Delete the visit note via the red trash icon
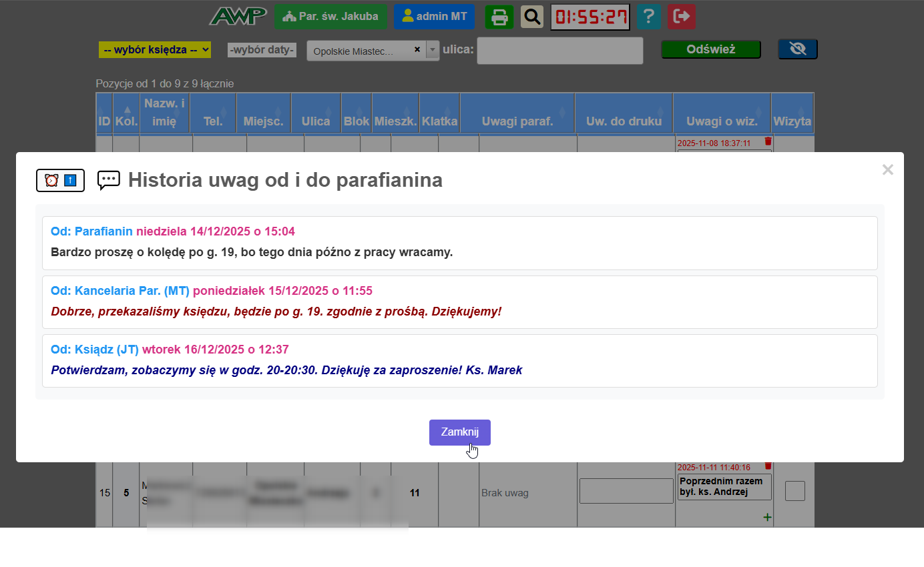 pyautogui.click(x=768, y=465)
